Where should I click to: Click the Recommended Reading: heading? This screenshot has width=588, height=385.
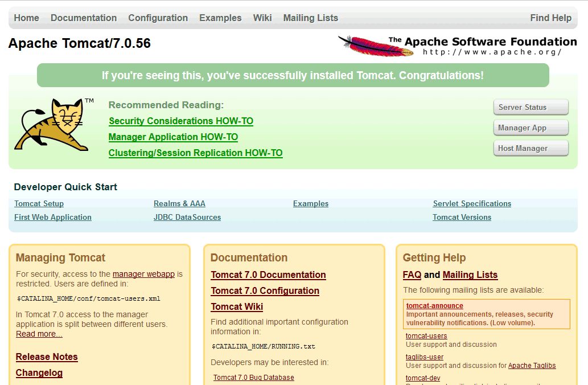166,105
